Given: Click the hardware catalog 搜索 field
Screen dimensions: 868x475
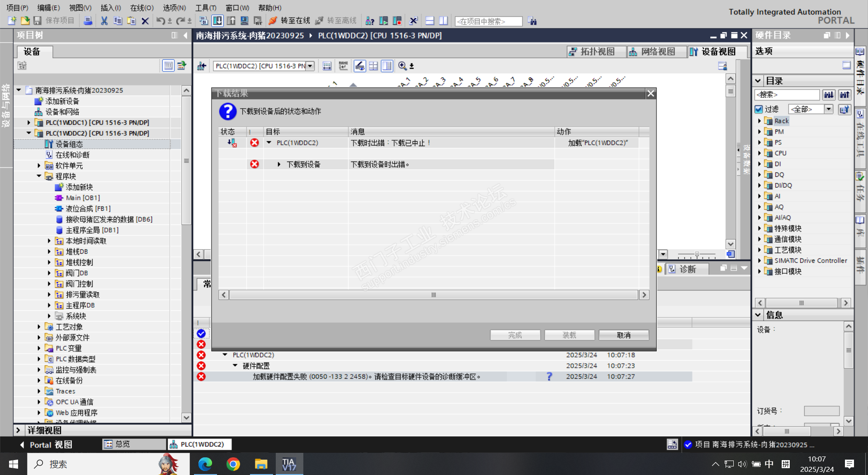Looking at the screenshot, I should coord(787,95).
